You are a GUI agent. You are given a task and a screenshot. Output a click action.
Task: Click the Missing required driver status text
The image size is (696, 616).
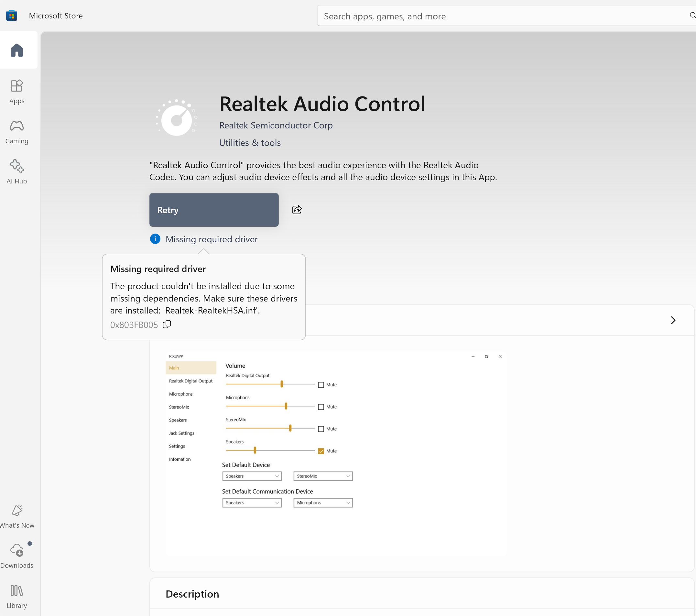[212, 239]
